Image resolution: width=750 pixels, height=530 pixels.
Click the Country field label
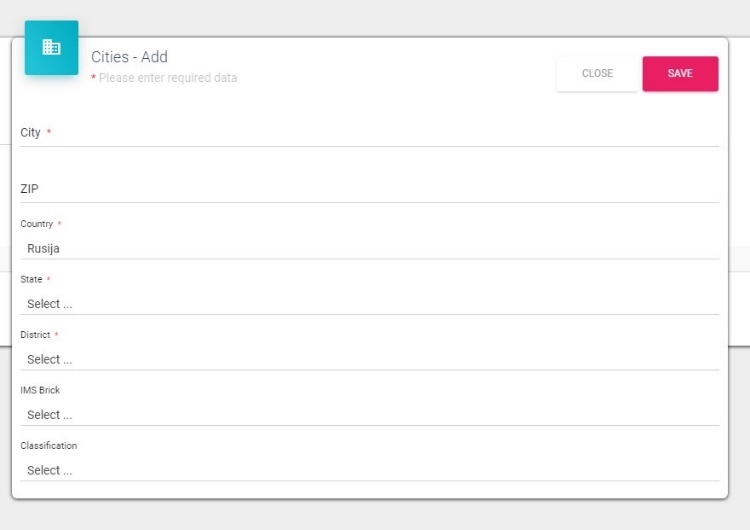(x=36, y=224)
